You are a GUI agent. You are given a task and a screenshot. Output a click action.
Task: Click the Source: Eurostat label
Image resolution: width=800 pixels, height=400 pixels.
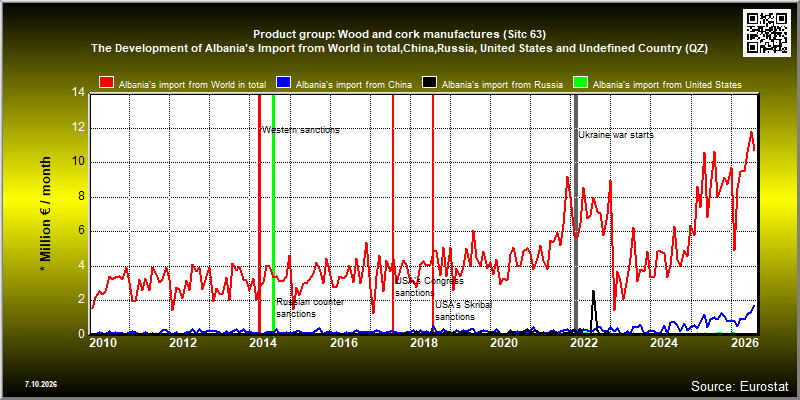pos(740,385)
